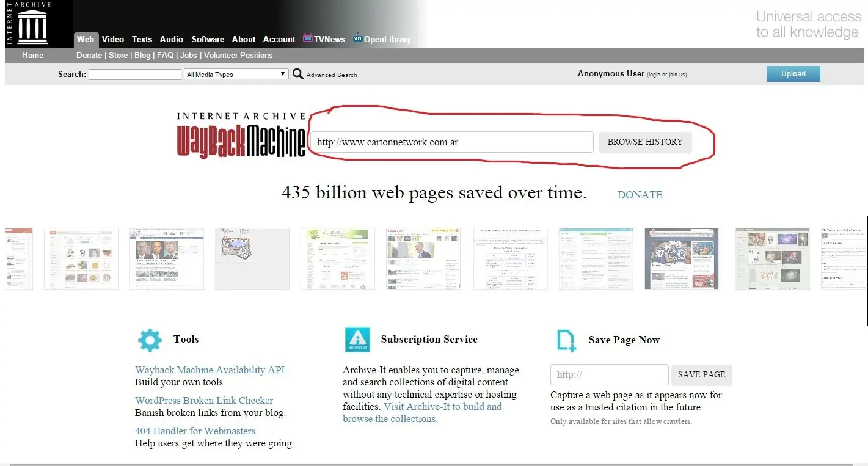Click the Wayback Machine logo

coord(241,135)
